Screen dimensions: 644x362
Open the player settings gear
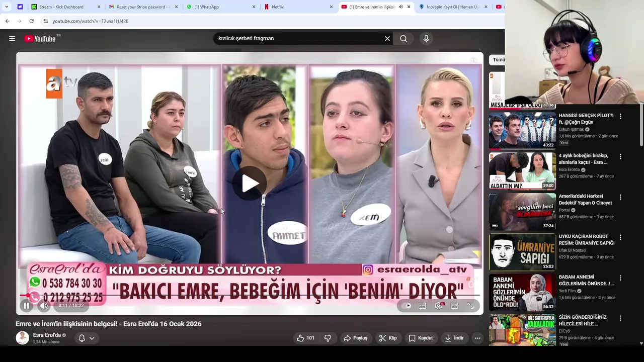pyautogui.click(x=439, y=306)
